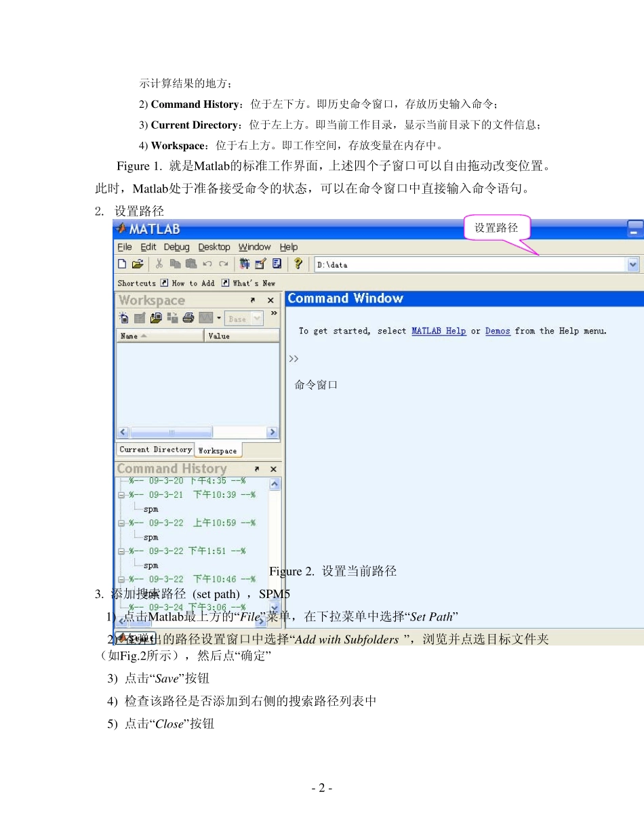Click the How to Add shortcut
This screenshot has width=644, height=834.
[187, 283]
